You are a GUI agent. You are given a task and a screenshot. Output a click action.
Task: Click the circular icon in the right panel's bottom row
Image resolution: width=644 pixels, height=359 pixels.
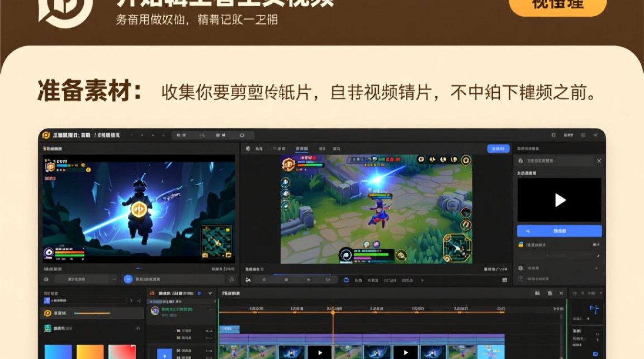coord(521,279)
